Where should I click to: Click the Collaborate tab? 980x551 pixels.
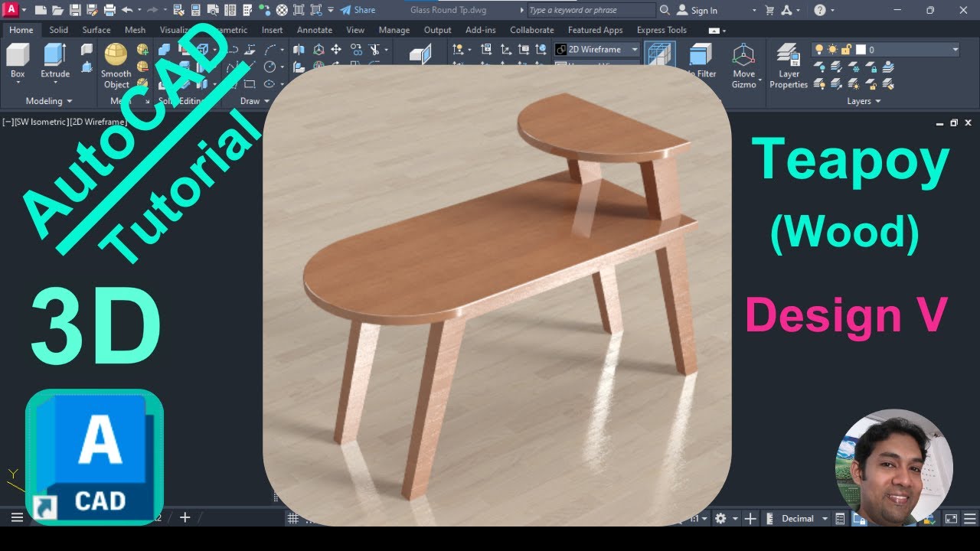(531, 30)
